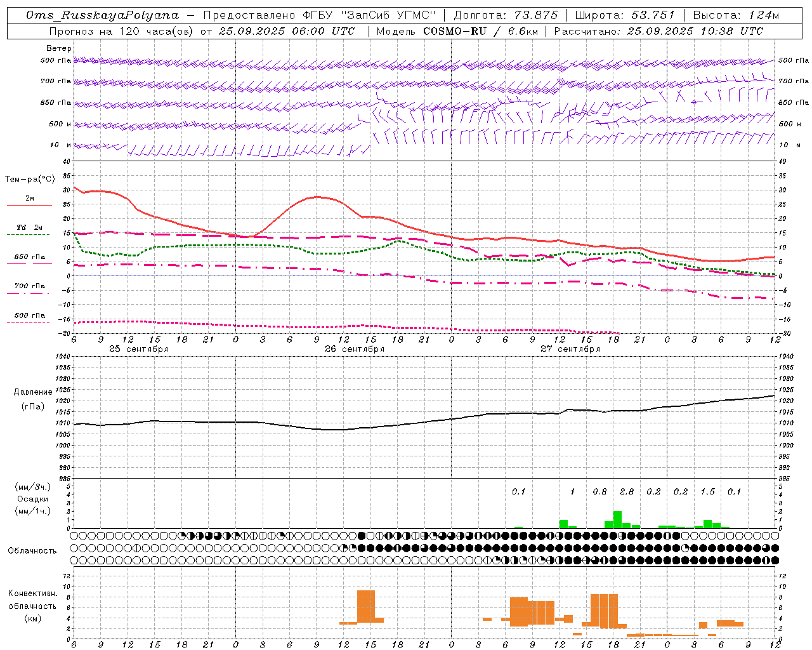Click the tallest orange convective cloud bar
The image size is (812, 650).
(366, 606)
